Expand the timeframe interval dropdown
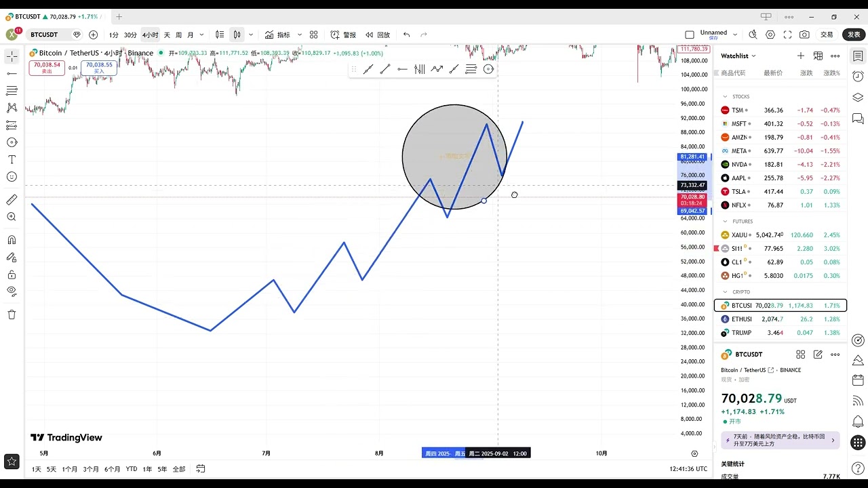The image size is (868, 488). [x=203, y=35]
